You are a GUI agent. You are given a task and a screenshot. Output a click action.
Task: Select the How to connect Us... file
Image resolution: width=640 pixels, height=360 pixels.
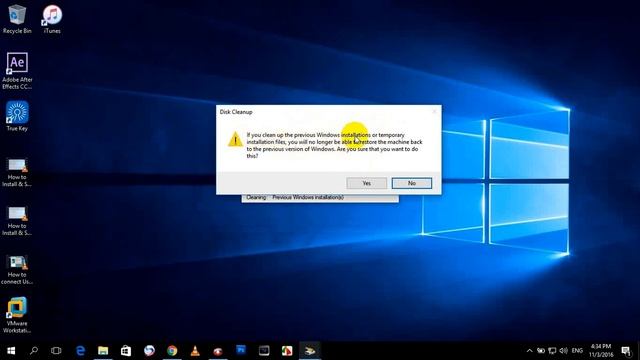pyautogui.click(x=17, y=270)
